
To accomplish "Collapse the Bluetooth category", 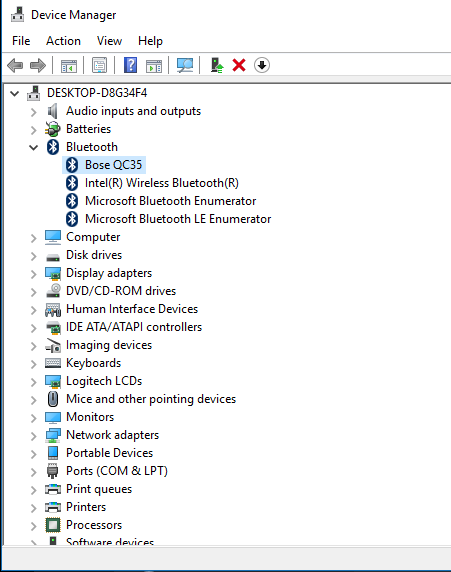I will (34, 147).
